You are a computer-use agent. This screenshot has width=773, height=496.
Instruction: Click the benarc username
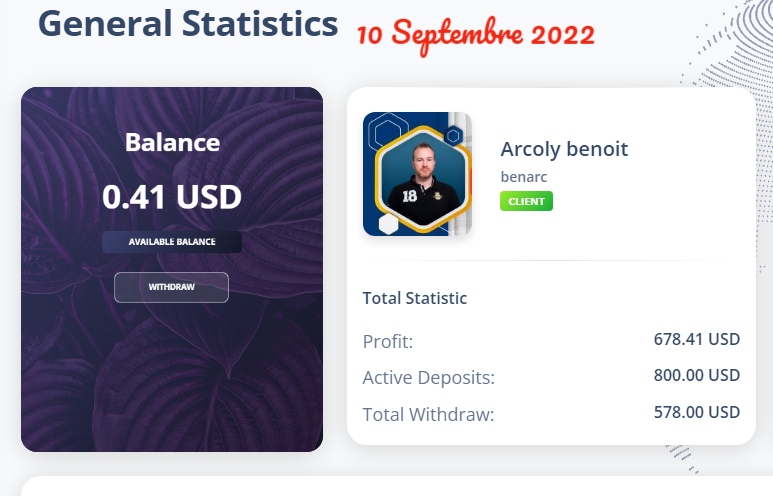(x=524, y=177)
